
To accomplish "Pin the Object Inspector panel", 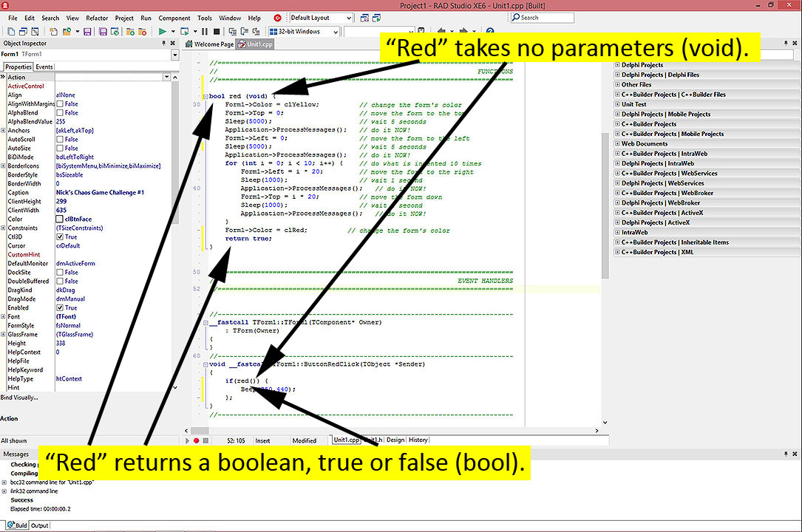I will pyautogui.click(x=163, y=44).
